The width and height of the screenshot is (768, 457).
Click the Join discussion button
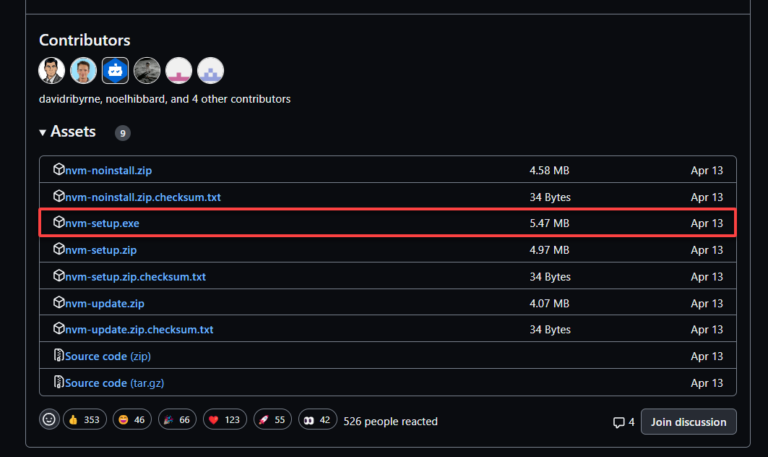pos(688,422)
